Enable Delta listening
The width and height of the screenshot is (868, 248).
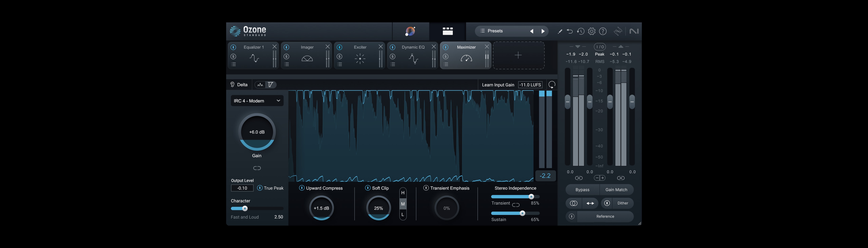(x=239, y=85)
